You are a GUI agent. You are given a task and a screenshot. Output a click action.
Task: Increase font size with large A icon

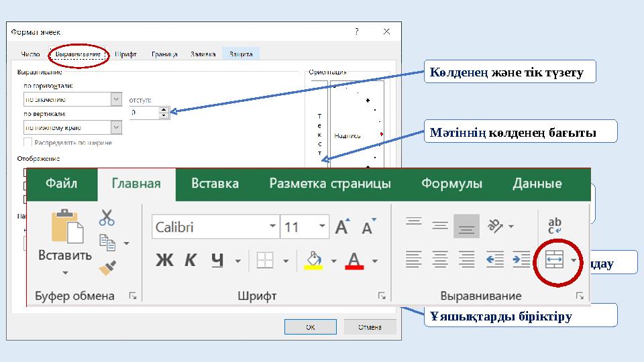[343, 226]
